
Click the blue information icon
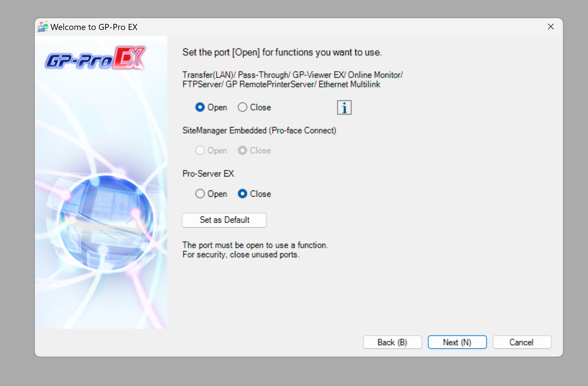pyautogui.click(x=344, y=108)
